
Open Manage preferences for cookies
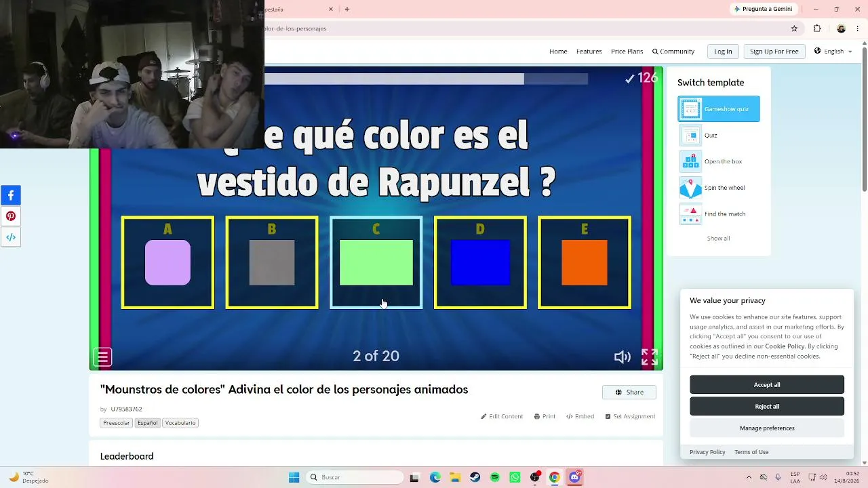pos(767,428)
